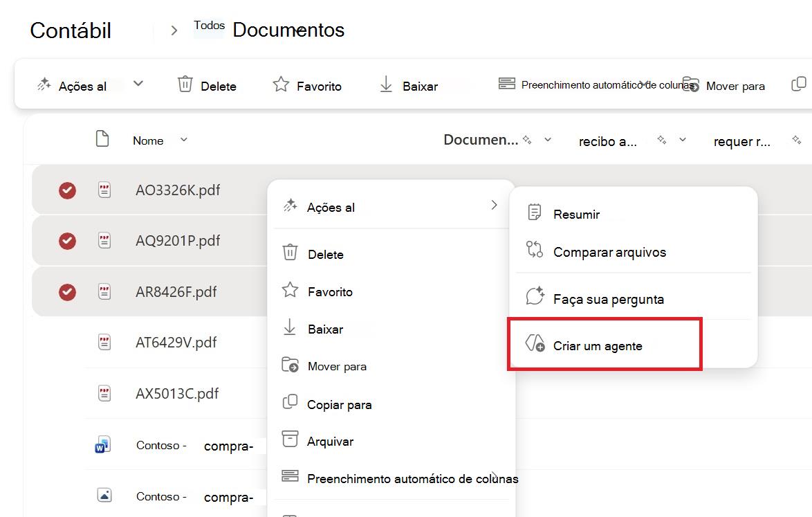Click the Word document icon in file list
This screenshot has height=517, width=812.
[x=102, y=445]
